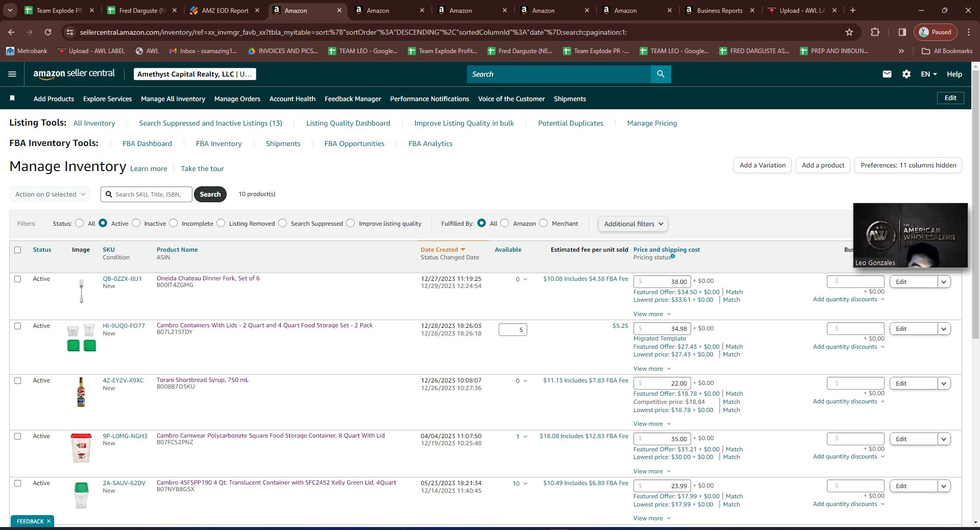Close the AMZ EOD Report tab
This screenshot has height=530, width=980.
257,10
